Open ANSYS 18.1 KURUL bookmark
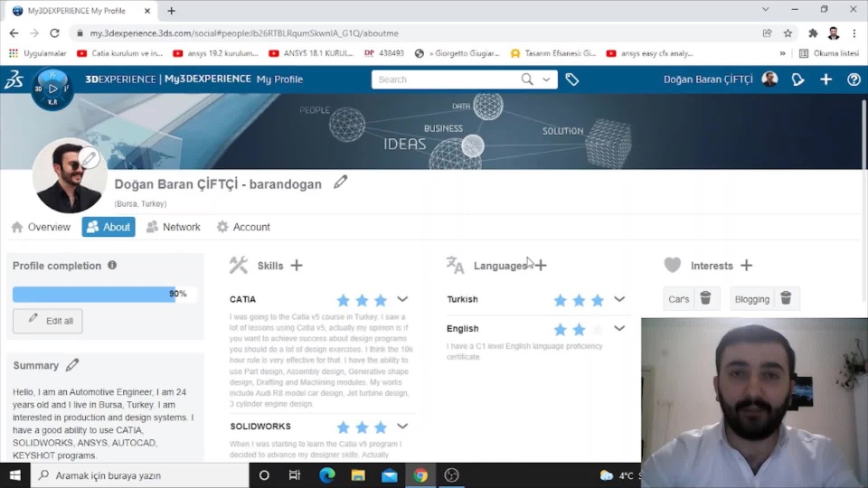This screenshot has height=488, width=868. [310, 53]
